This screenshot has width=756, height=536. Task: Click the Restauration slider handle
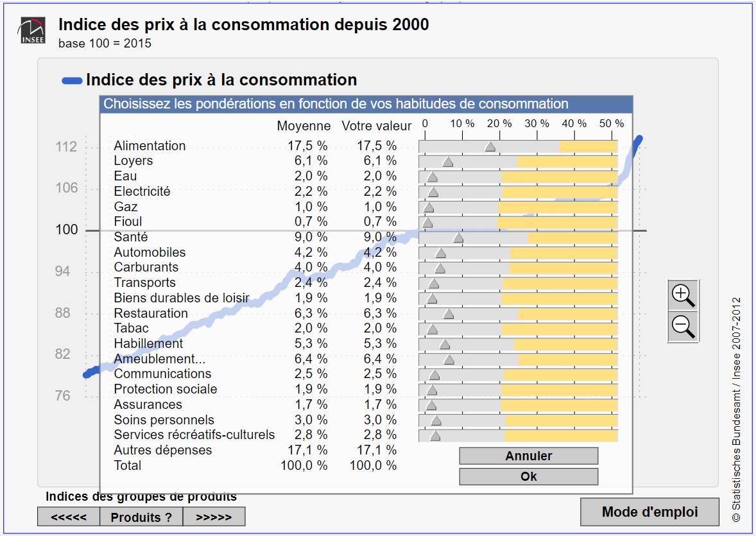coord(449,314)
